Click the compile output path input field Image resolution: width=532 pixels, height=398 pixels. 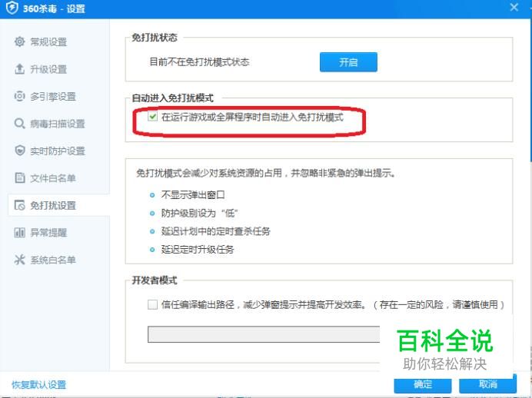(264, 334)
